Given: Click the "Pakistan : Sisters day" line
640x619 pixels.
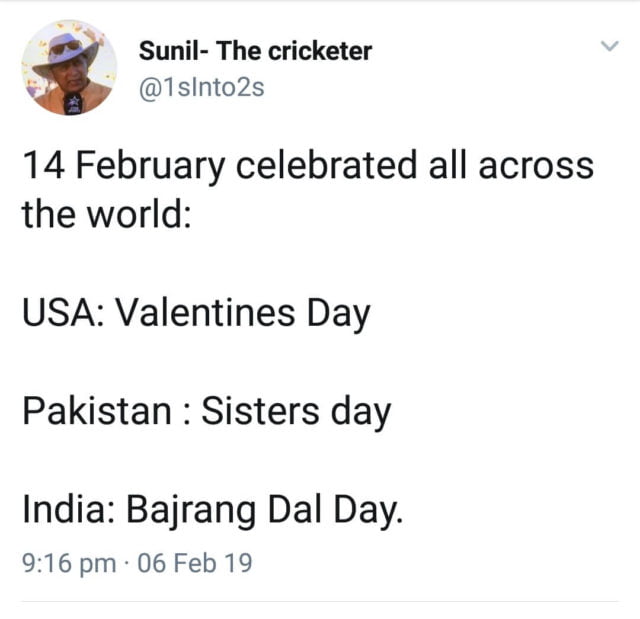Looking at the screenshot, I should coord(206,412).
